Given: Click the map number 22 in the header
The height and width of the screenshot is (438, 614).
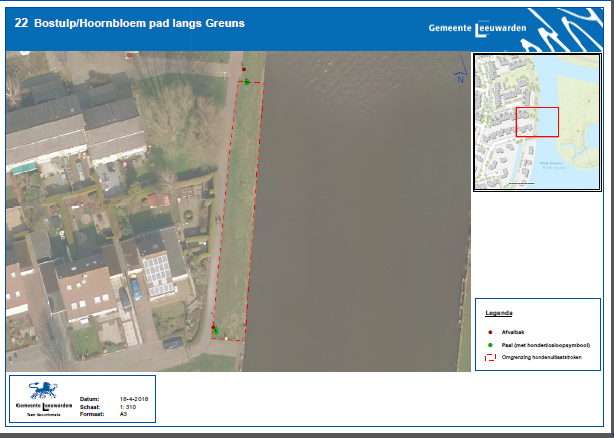Looking at the screenshot, I should (x=20, y=22).
